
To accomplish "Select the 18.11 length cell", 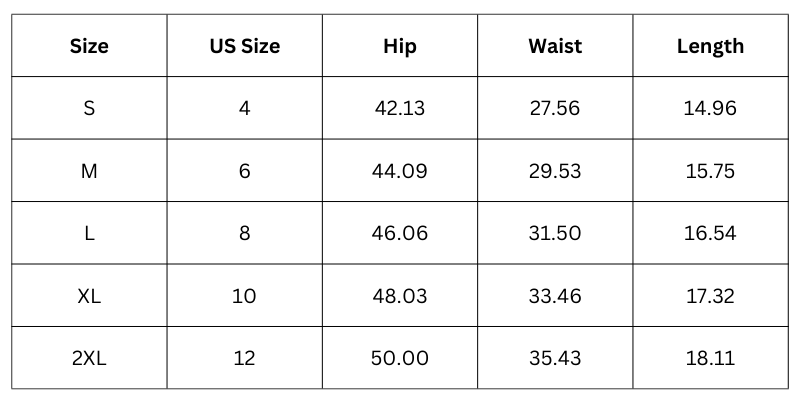I will click(710, 358).
